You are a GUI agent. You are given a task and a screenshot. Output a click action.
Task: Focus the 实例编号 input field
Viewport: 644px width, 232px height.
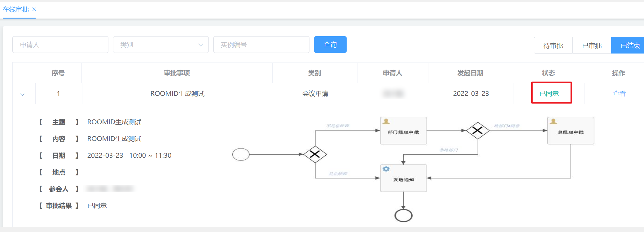[261, 45]
